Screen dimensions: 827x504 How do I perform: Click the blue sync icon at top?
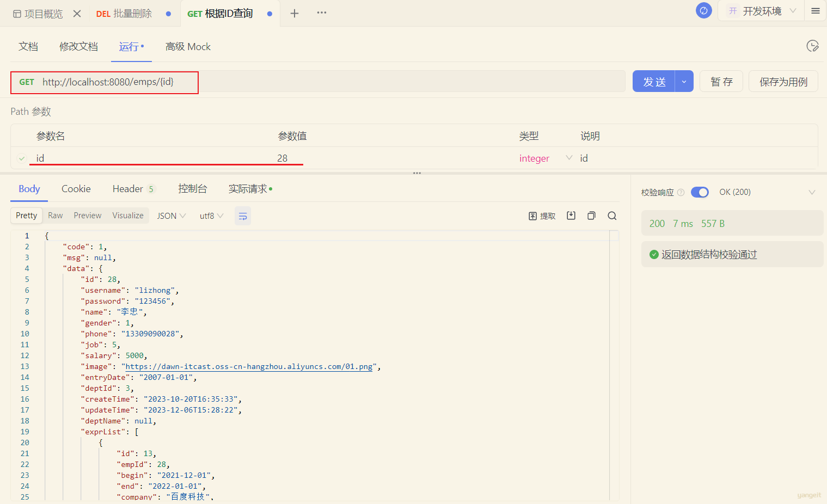click(x=704, y=10)
